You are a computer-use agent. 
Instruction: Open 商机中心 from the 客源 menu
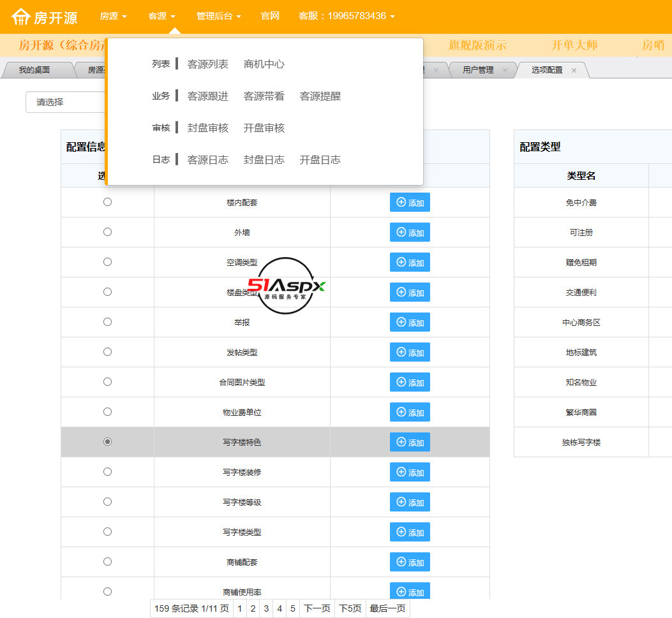tap(264, 64)
